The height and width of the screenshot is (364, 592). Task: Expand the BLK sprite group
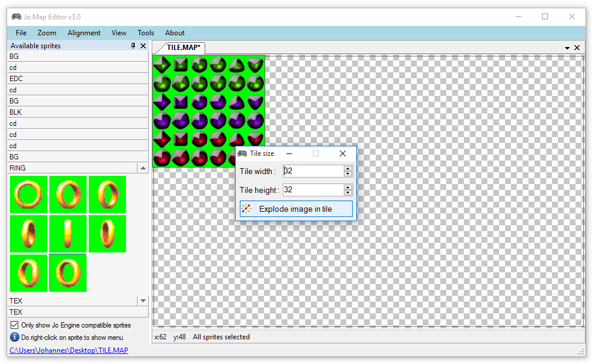pos(78,112)
